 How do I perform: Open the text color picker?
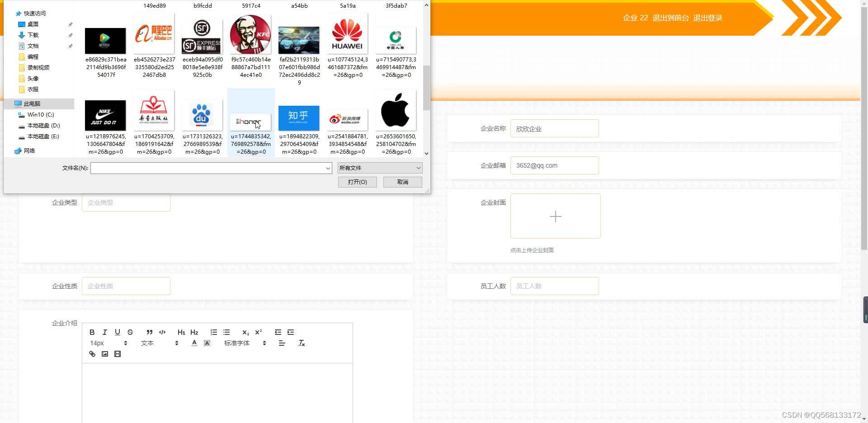(194, 343)
